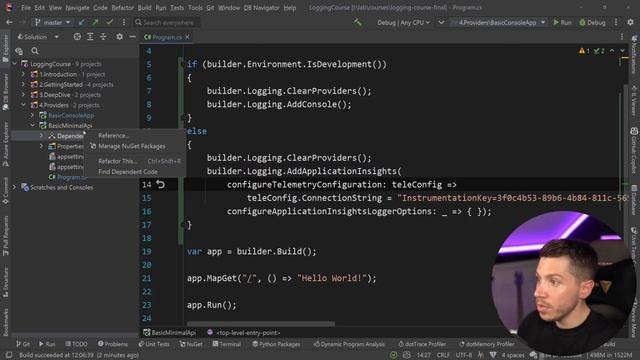The height and width of the screenshot is (360, 640).
Task: Open the Problems tool window
Action: [x=113, y=344]
